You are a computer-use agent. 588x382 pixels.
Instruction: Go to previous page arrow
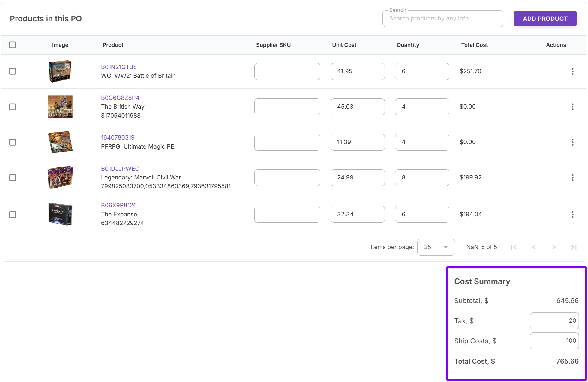tap(534, 247)
